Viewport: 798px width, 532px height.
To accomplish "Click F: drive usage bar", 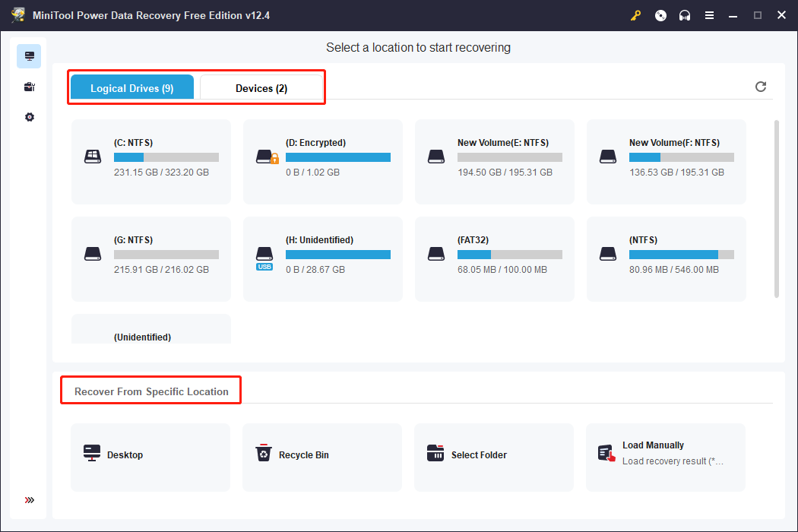I will [682, 157].
